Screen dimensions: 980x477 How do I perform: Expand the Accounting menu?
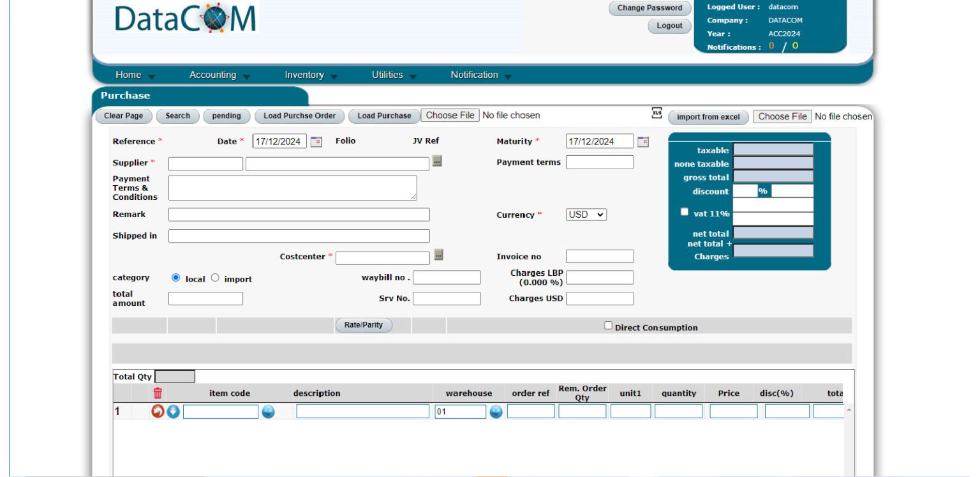(213, 75)
